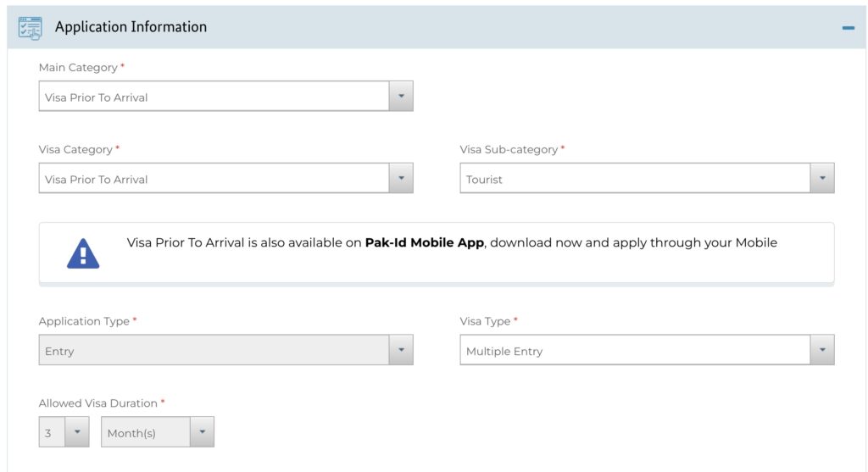Image resolution: width=868 pixels, height=472 pixels.
Task: Click the Application Information checklist icon
Action: (x=30, y=27)
